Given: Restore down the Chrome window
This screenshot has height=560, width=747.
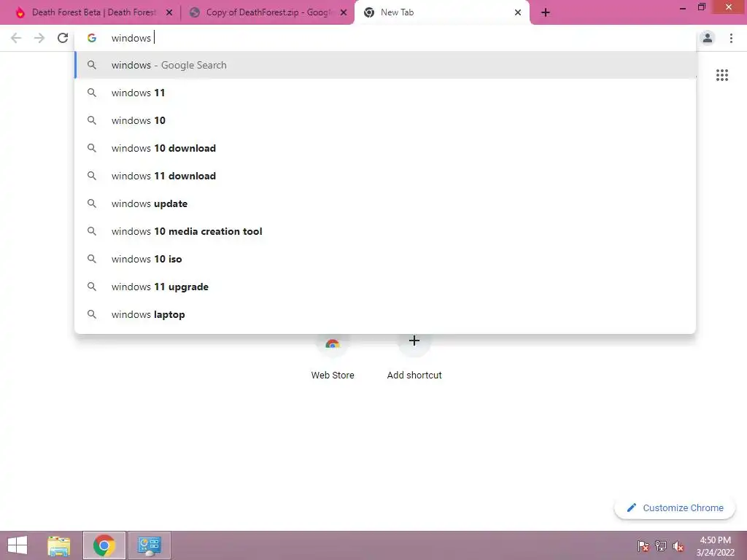Looking at the screenshot, I should [x=701, y=7].
